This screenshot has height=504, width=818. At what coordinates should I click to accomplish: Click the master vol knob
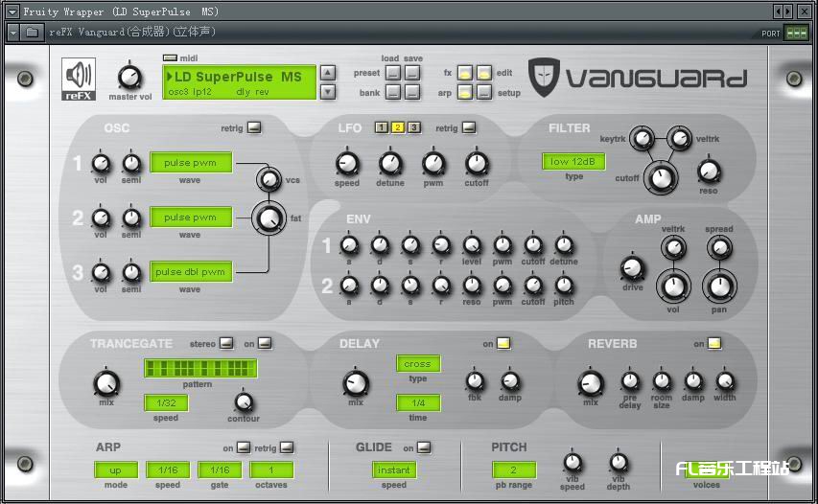coord(129,78)
